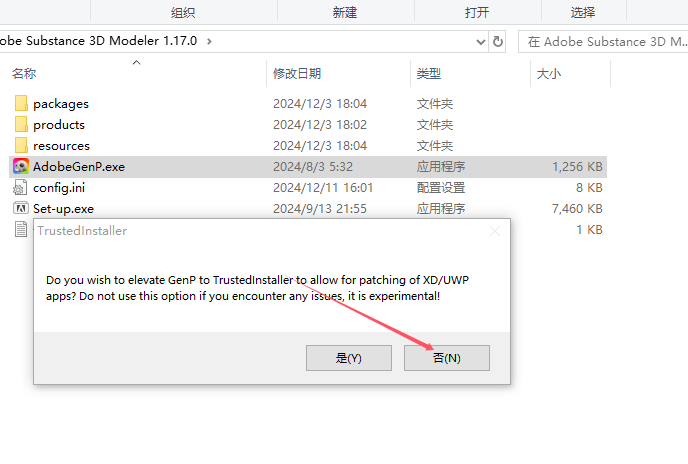
Task: Refresh the folder via address bar icon
Action: click(498, 42)
